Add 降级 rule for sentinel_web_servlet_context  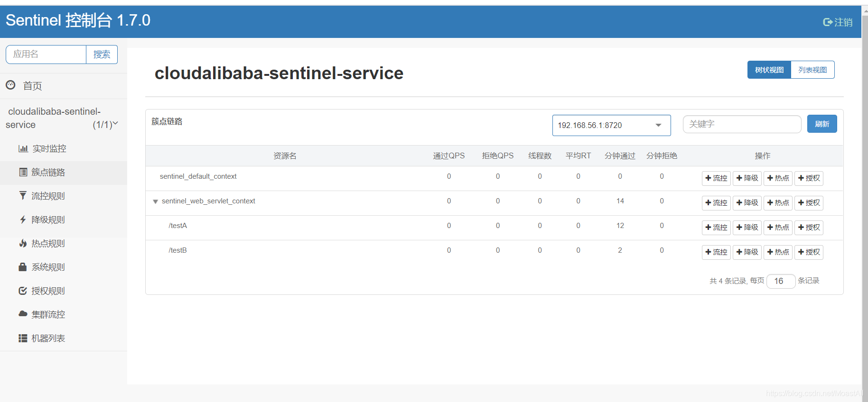[747, 203]
